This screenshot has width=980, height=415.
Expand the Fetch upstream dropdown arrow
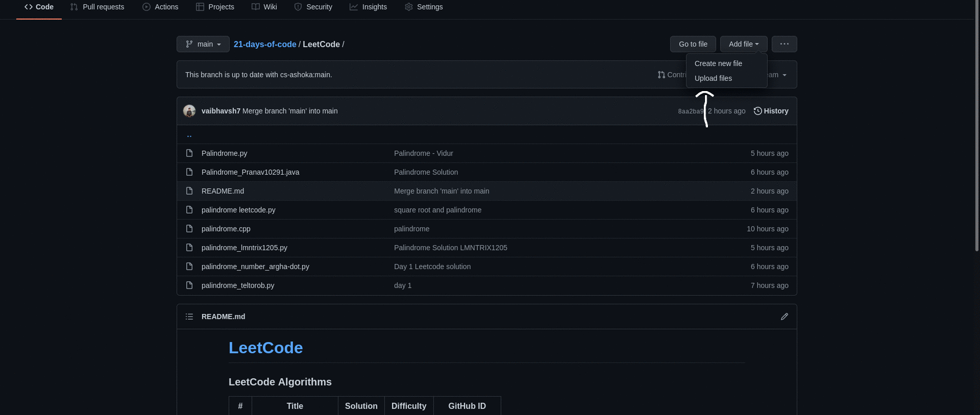point(784,75)
